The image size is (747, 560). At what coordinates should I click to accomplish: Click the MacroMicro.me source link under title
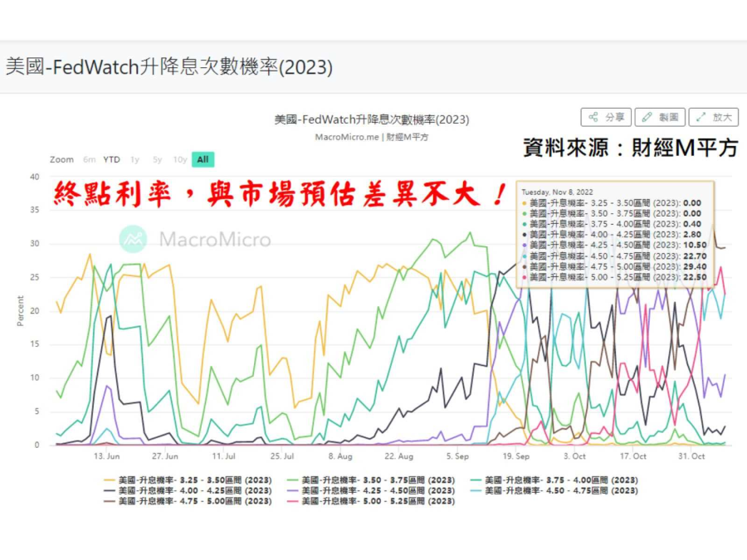347,138
